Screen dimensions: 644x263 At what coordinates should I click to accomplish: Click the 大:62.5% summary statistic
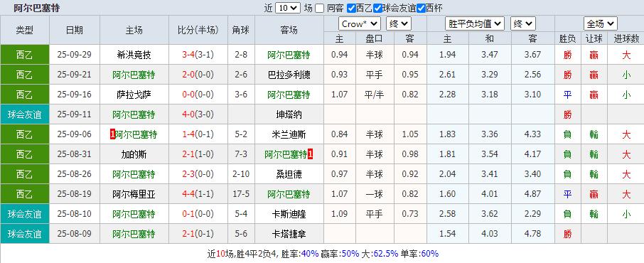tap(380, 254)
